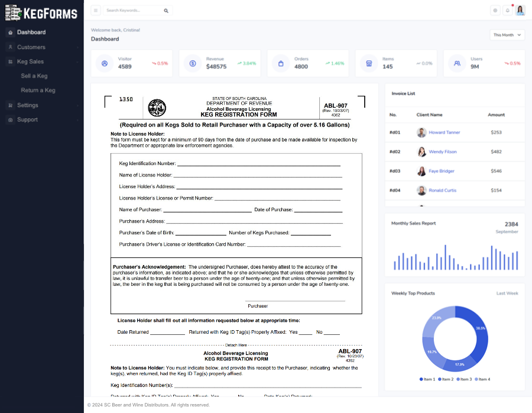Type in the Search Keywords field
The height and width of the screenshot is (413, 532).
coord(133,11)
